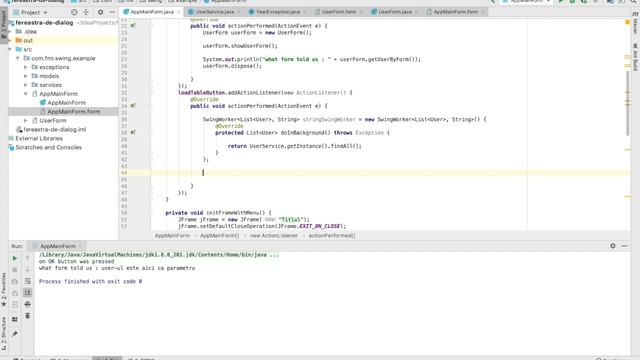Toggle soft-wrap in Run console
This screenshot has height=360, width=640.
coord(27,281)
